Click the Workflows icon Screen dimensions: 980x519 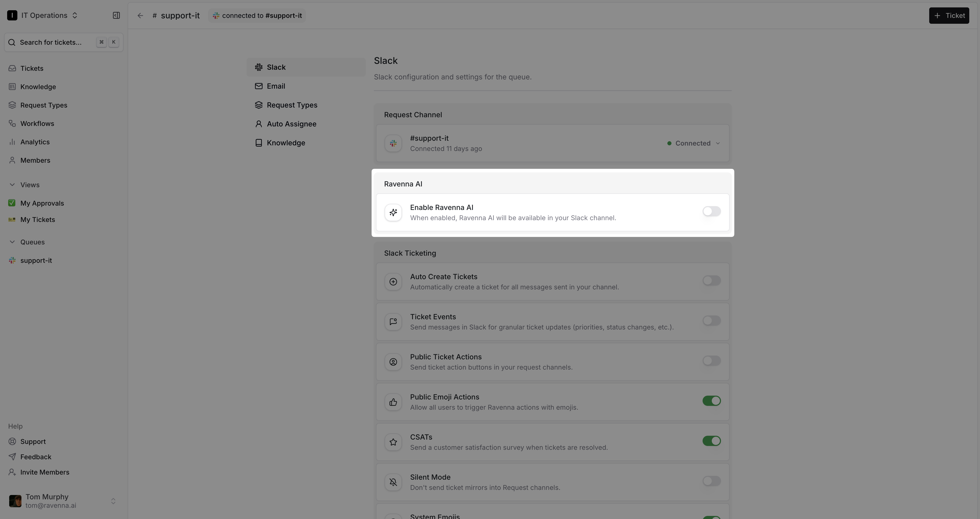tap(12, 123)
